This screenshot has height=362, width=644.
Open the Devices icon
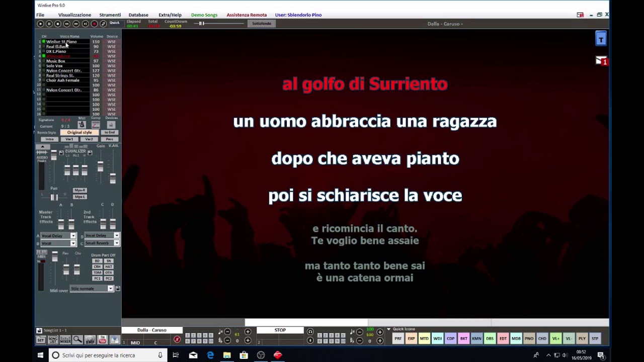(111, 125)
